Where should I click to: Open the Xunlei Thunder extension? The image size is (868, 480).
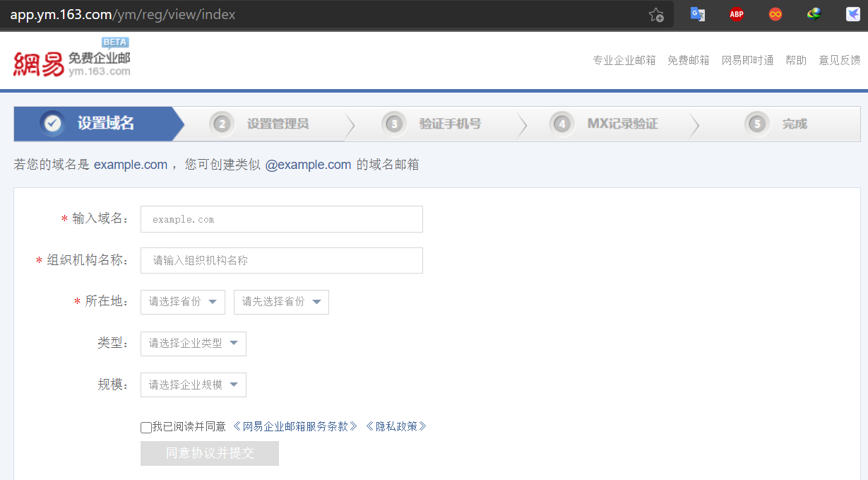[x=852, y=13]
